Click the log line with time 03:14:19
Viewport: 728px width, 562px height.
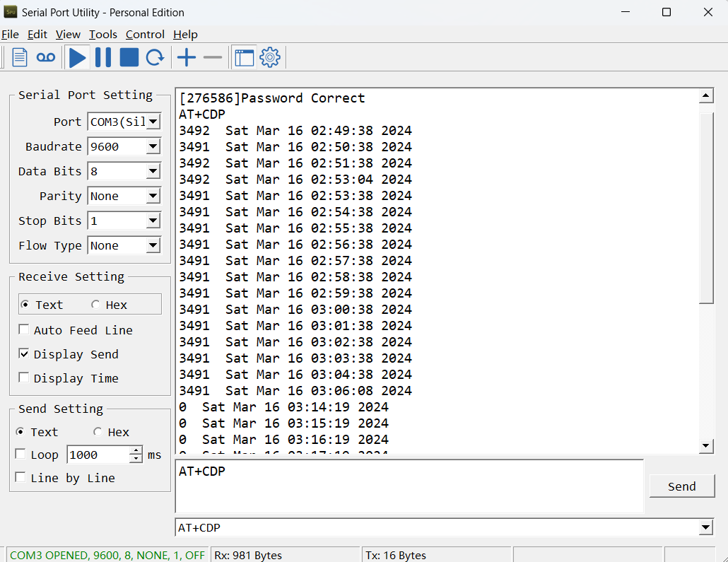(283, 407)
